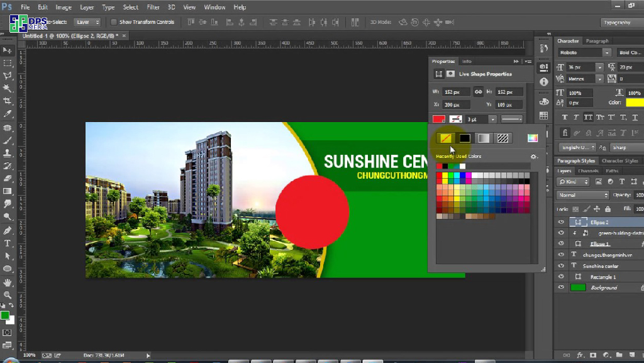Open the Roboto font family dropdown
This screenshot has width=644, height=363.
point(606,53)
